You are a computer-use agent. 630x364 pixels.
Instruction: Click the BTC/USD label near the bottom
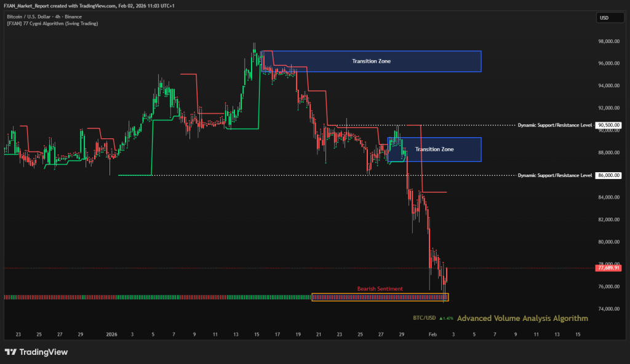(x=425, y=318)
